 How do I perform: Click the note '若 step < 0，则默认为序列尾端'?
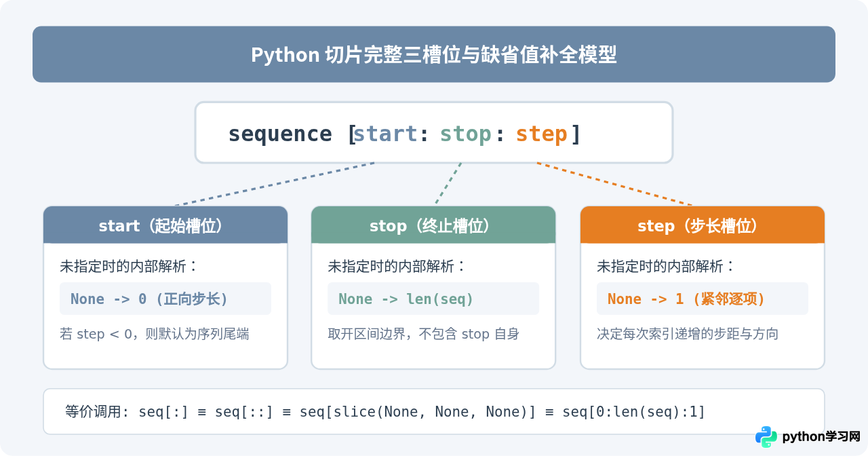155,334
